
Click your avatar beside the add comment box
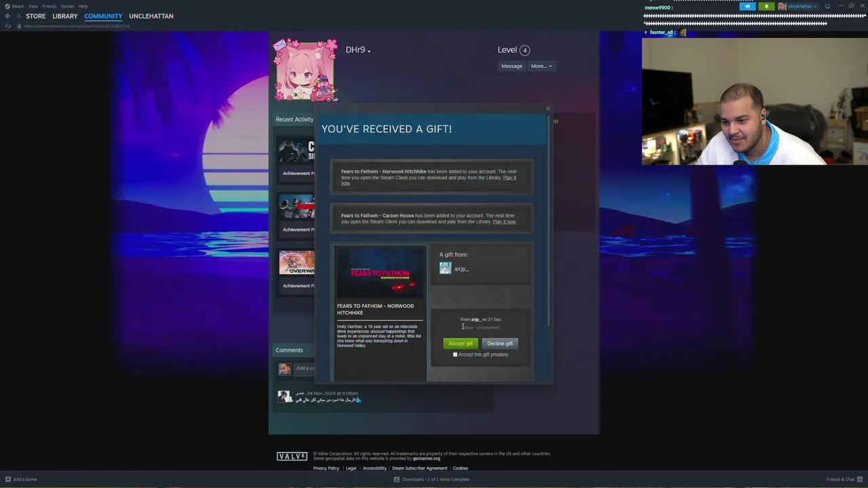284,369
